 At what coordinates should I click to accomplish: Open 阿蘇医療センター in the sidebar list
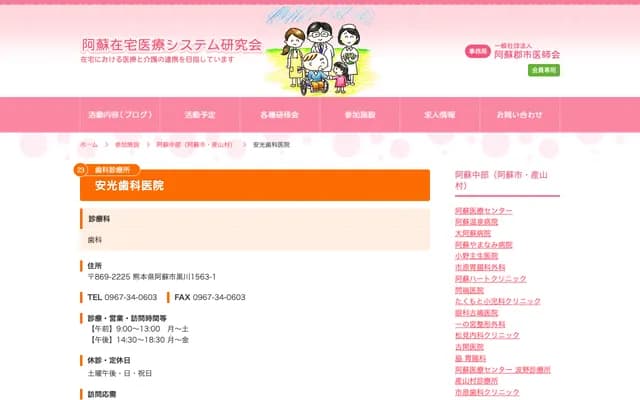483,211
